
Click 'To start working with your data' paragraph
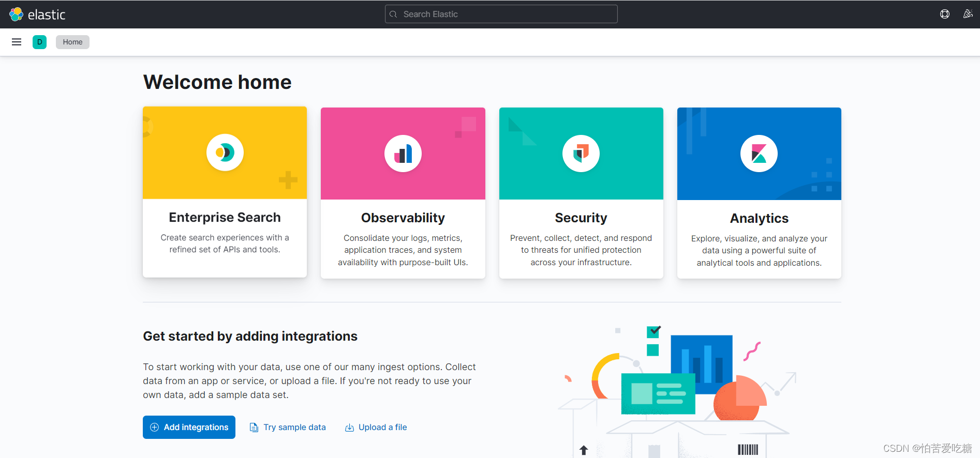tap(309, 380)
